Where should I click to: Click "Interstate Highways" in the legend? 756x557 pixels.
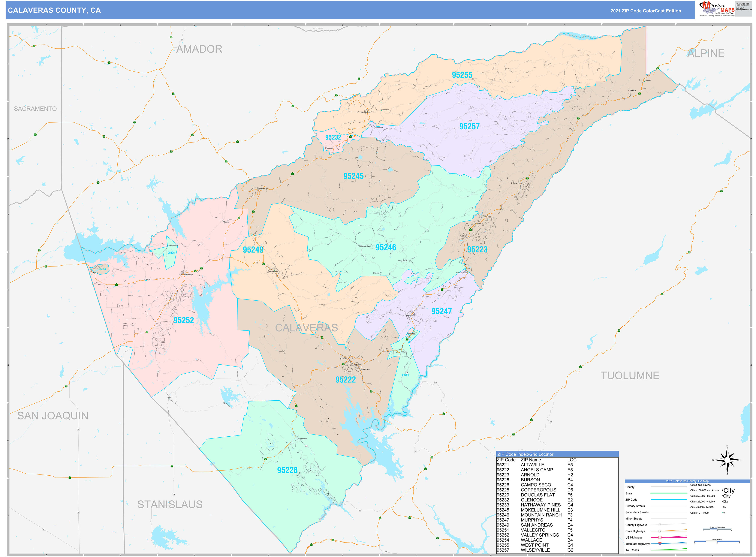[638, 544]
